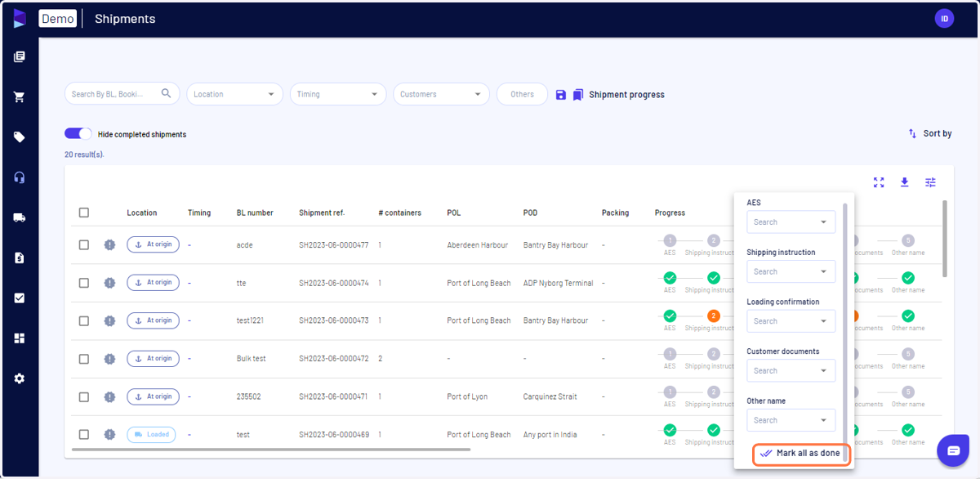The image size is (980, 479).
Task: Open the price tag sidebar icon
Action: (x=20, y=137)
